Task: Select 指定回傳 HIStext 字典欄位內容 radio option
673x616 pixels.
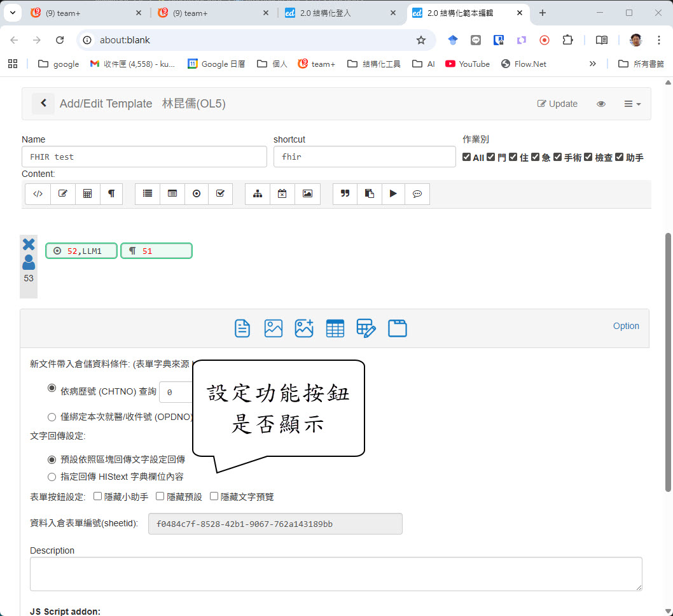Action: pyautogui.click(x=52, y=477)
